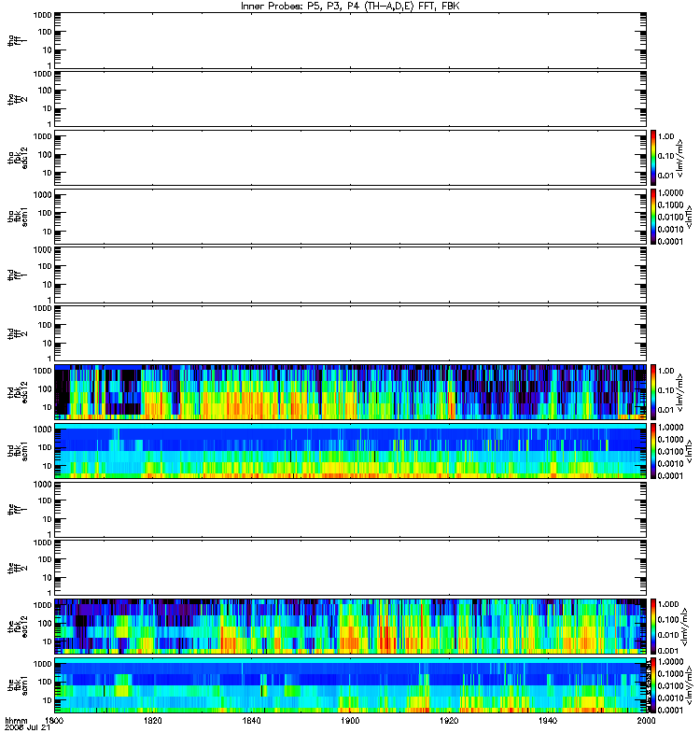Image resolution: width=700 pixels, height=747 pixels.
Task: Click the 'hhmm' axis unit label
Action: pyautogui.click(x=16, y=720)
